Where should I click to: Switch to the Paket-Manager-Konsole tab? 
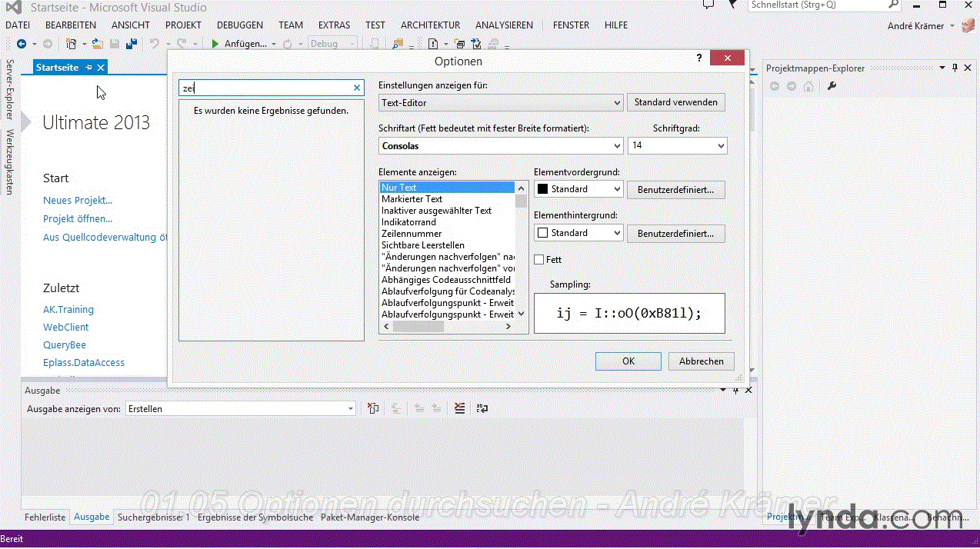pyautogui.click(x=370, y=517)
